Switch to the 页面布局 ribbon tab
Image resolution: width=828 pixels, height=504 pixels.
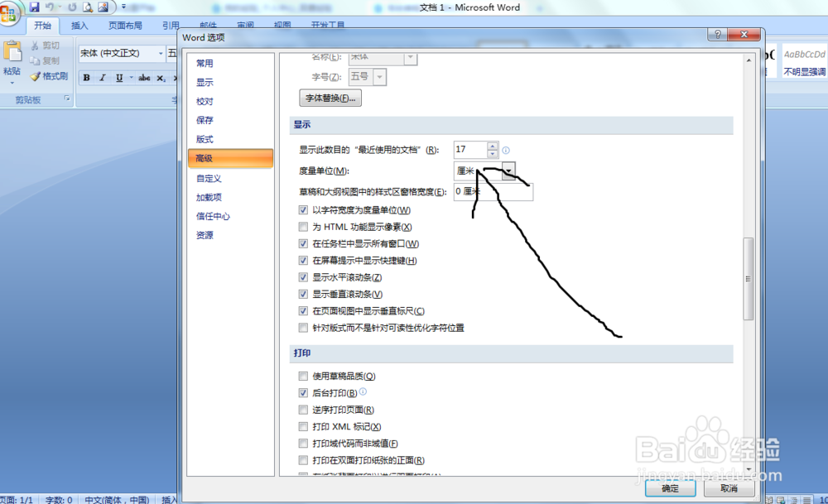[x=125, y=26]
